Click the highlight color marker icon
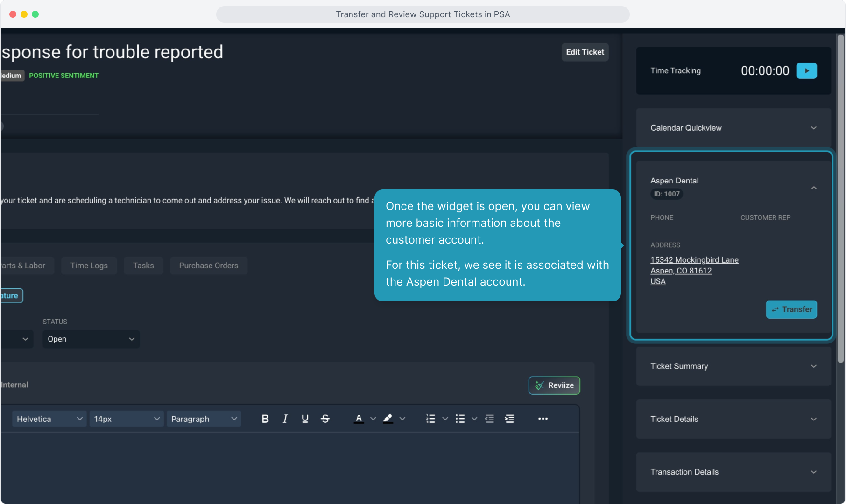The image size is (846, 504). click(x=388, y=419)
